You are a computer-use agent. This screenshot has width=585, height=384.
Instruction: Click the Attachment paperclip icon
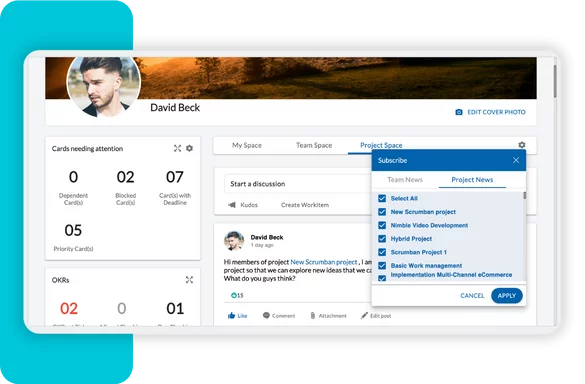pos(313,316)
